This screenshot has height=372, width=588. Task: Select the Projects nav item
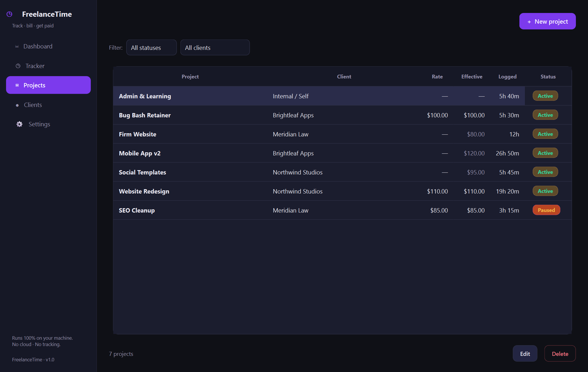[48, 85]
